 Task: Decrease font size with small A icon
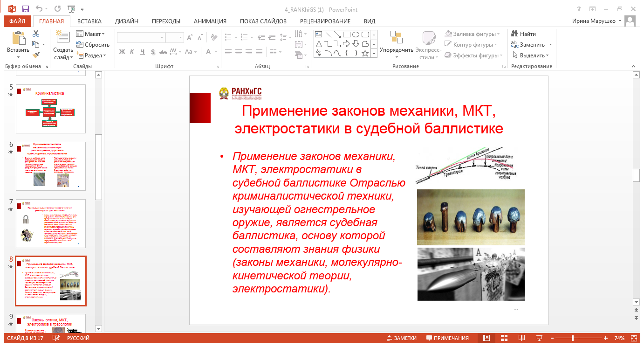tap(200, 38)
